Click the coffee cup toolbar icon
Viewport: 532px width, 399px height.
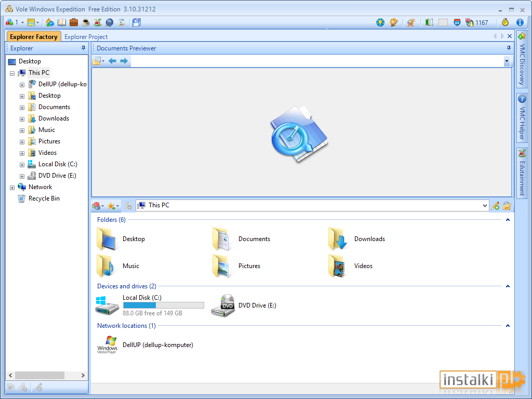[86, 22]
